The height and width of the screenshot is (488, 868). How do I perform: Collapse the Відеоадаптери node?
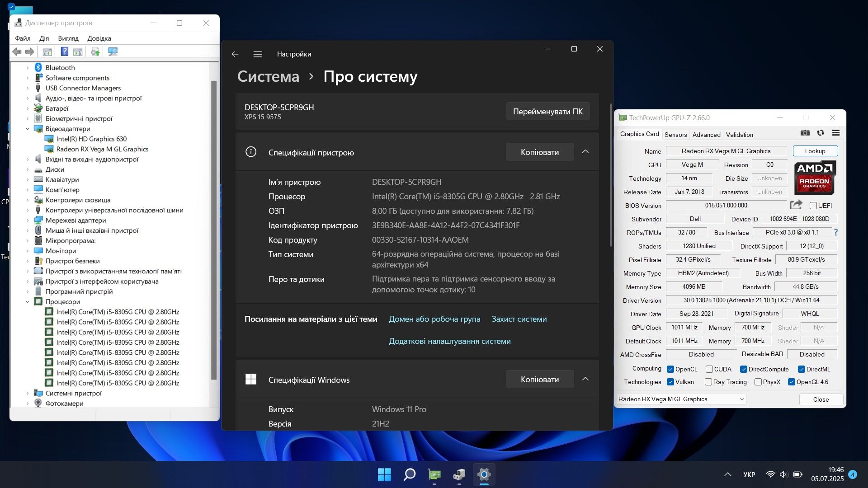[x=28, y=129]
